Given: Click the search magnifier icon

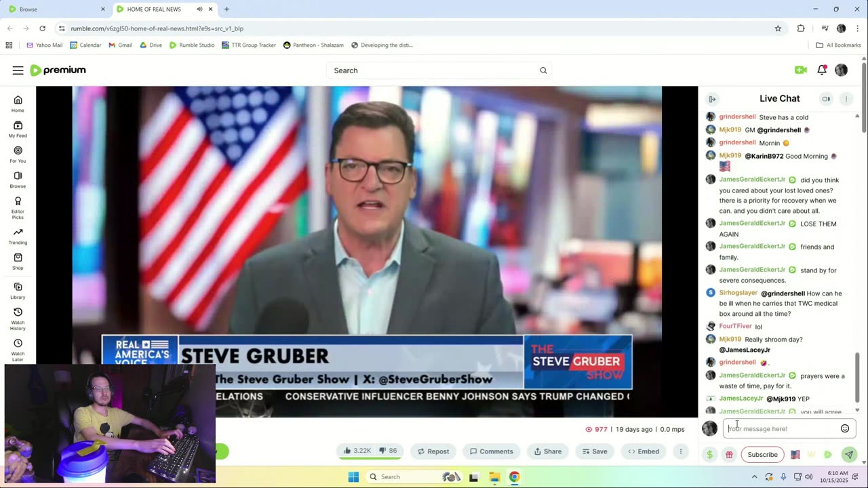Looking at the screenshot, I should [543, 70].
